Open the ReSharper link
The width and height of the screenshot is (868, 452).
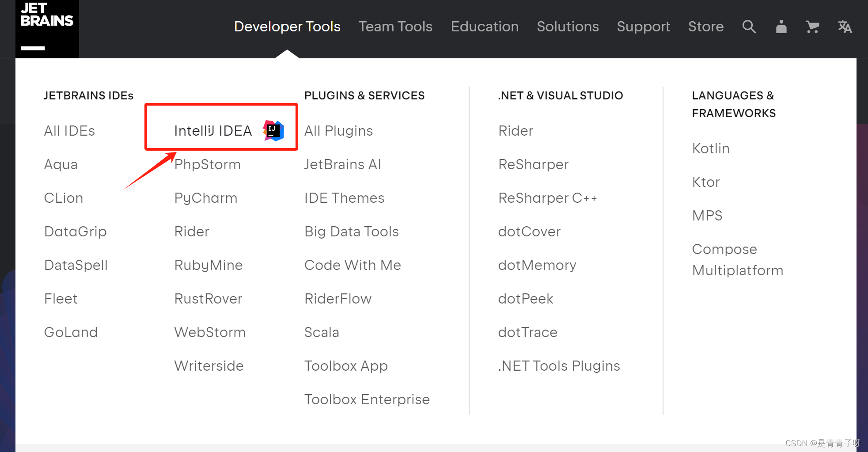tap(533, 164)
